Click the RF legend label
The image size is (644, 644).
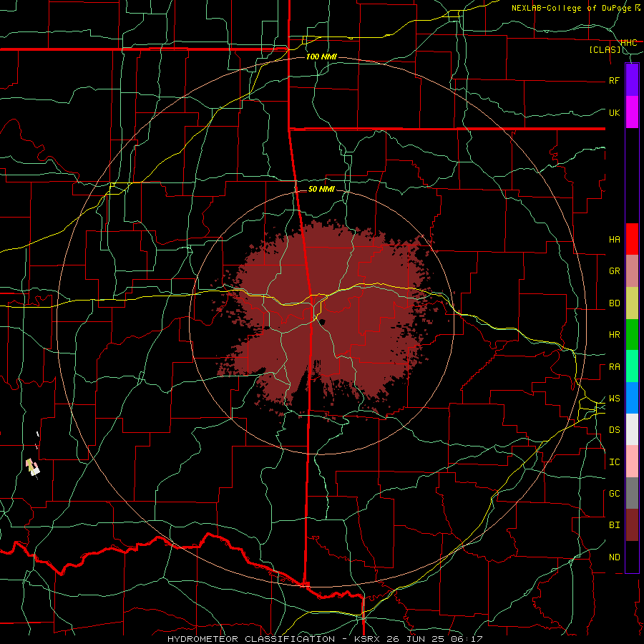(x=615, y=80)
